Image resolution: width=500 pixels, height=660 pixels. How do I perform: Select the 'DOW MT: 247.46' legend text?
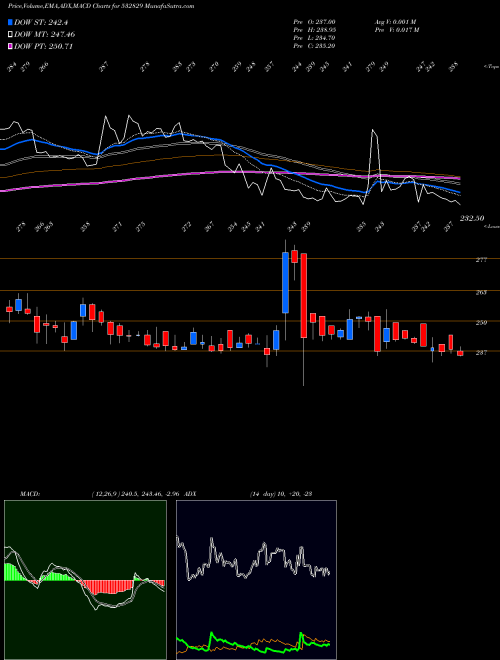click(45, 35)
